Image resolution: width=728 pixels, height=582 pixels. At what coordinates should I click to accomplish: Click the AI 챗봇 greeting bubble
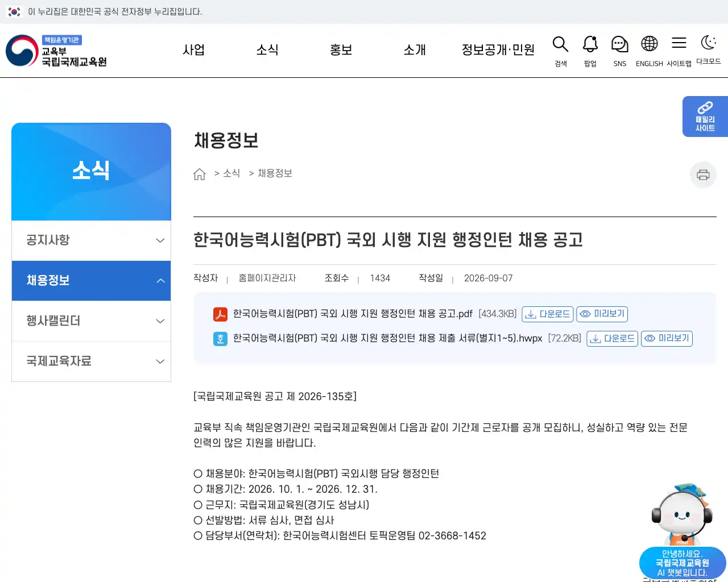click(x=682, y=563)
